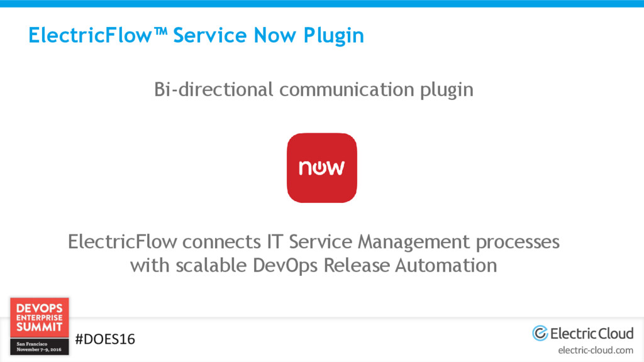Click the word 'Plugin' in the title
This screenshot has width=644, height=362.
(x=333, y=36)
